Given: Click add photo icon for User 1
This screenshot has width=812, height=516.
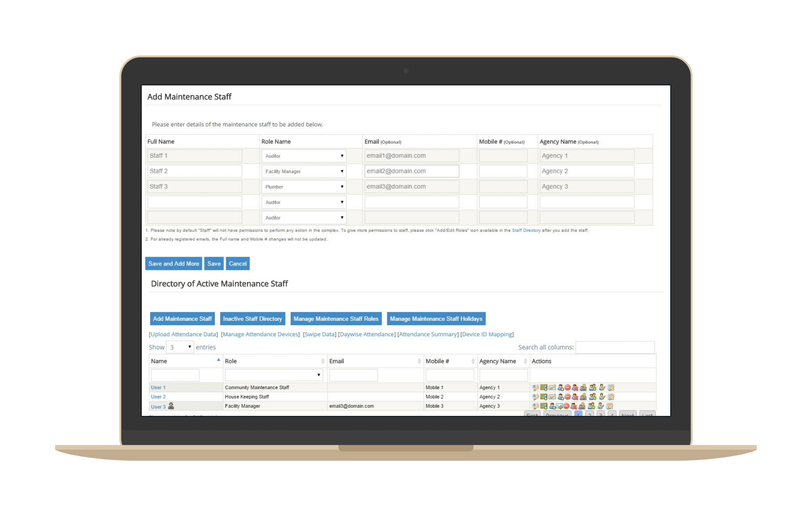Looking at the screenshot, I should [x=544, y=388].
